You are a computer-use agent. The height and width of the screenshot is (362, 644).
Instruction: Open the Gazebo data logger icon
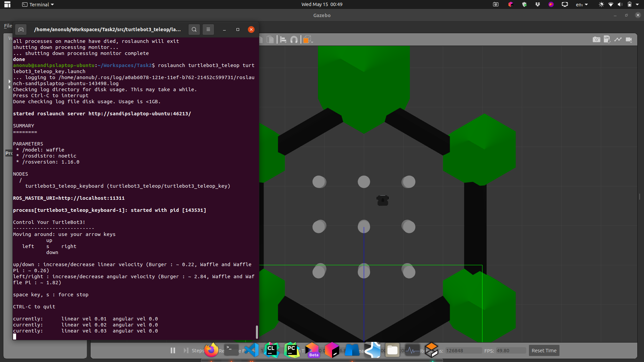[x=607, y=40]
